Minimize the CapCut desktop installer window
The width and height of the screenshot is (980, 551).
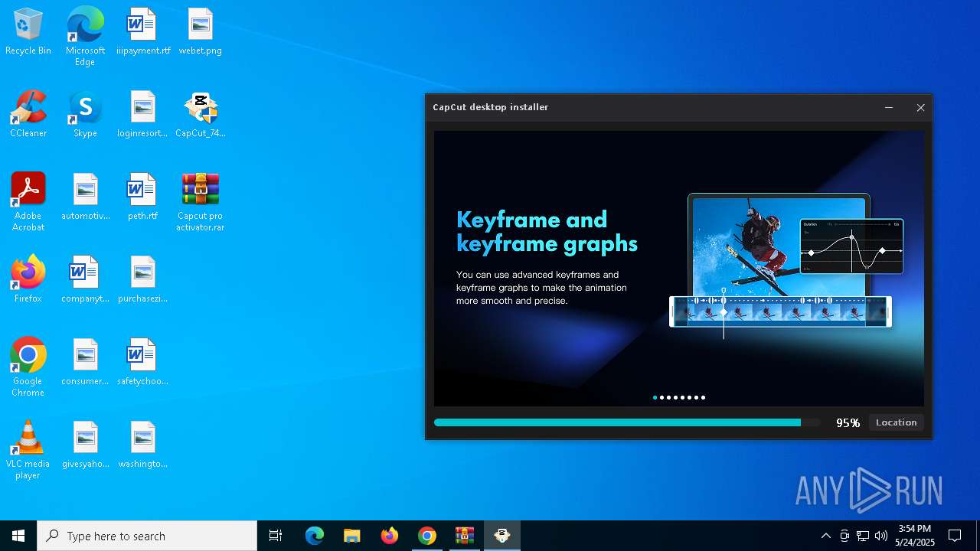pos(889,108)
